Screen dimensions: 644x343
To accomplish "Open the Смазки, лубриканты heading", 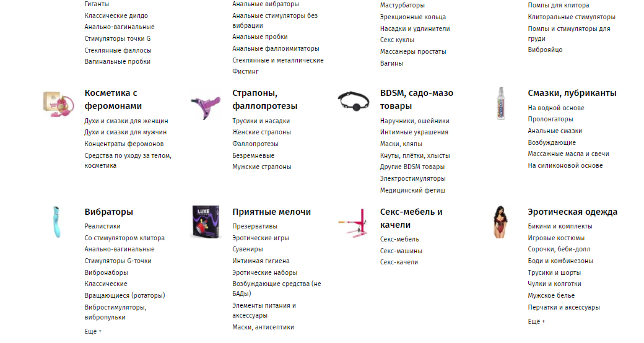I will click(x=572, y=93).
